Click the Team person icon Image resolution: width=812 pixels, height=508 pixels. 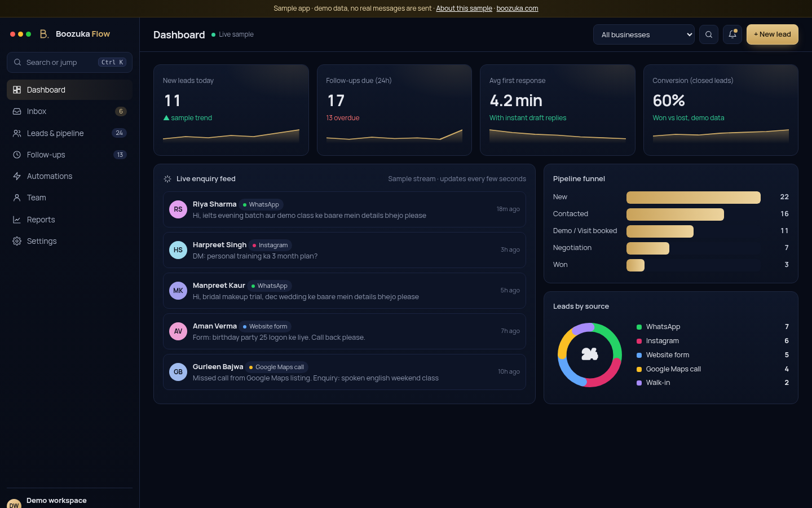17,198
